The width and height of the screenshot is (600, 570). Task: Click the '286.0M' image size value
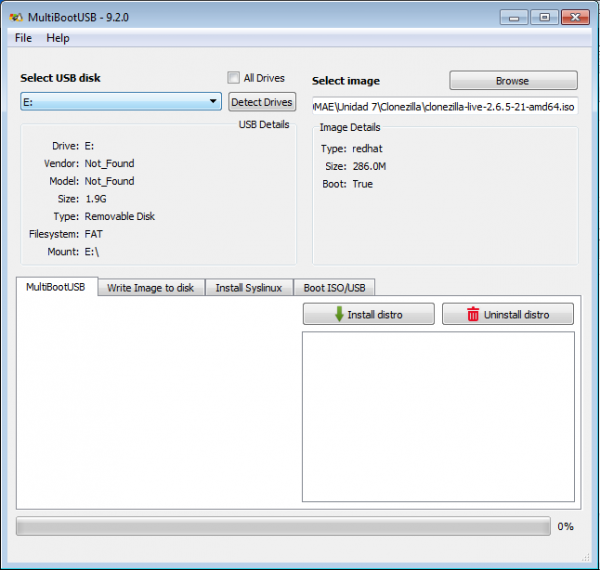point(369,166)
